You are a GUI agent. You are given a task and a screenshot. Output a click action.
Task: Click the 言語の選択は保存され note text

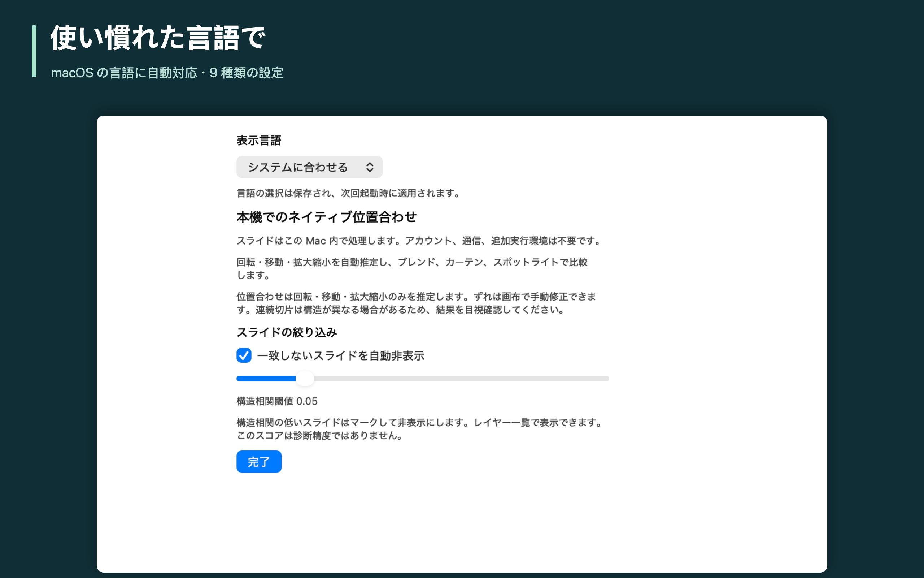(x=349, y=193)
